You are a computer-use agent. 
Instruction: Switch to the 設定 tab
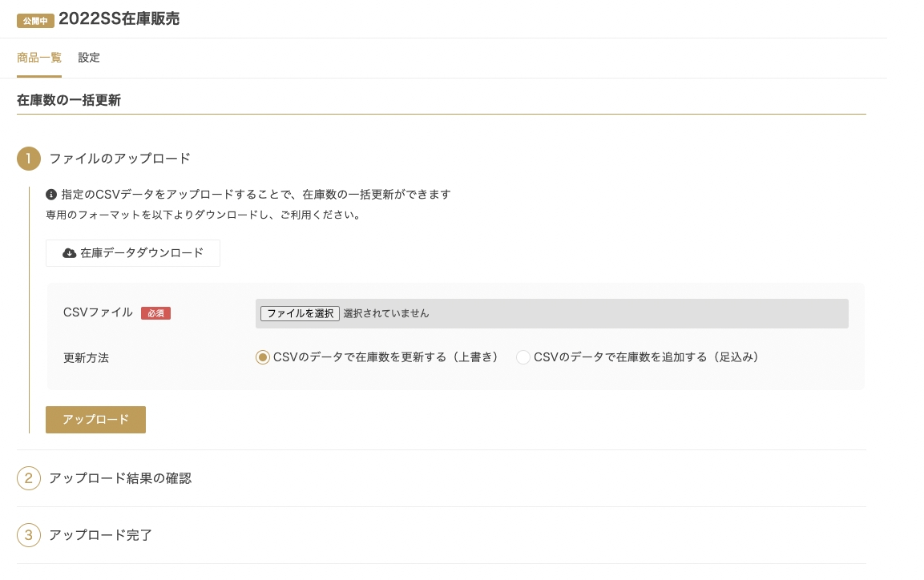tap(89, 58)
